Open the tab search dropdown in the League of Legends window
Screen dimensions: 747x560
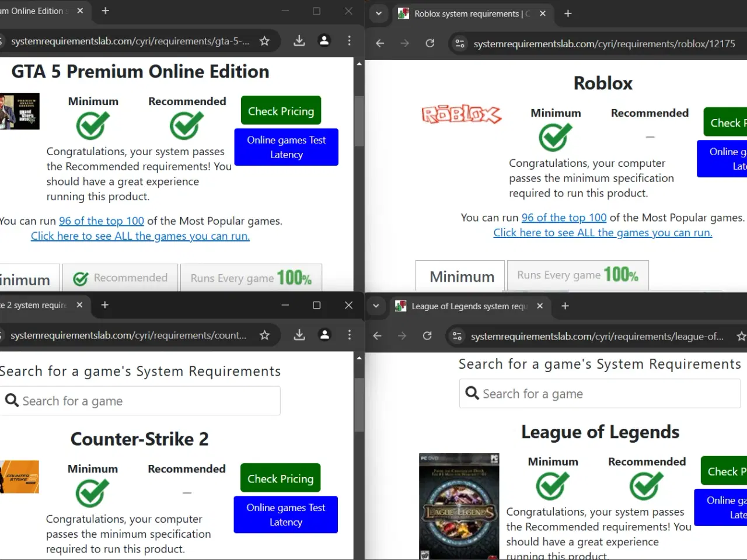click(376, 306)
